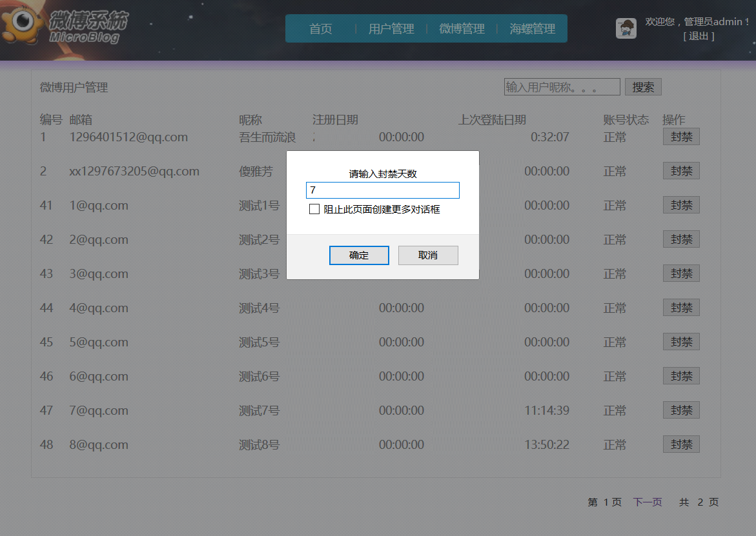Select nickname 傻雅芳
The height and width of the screenshot is (536, 756).
[x=256, y=172]
